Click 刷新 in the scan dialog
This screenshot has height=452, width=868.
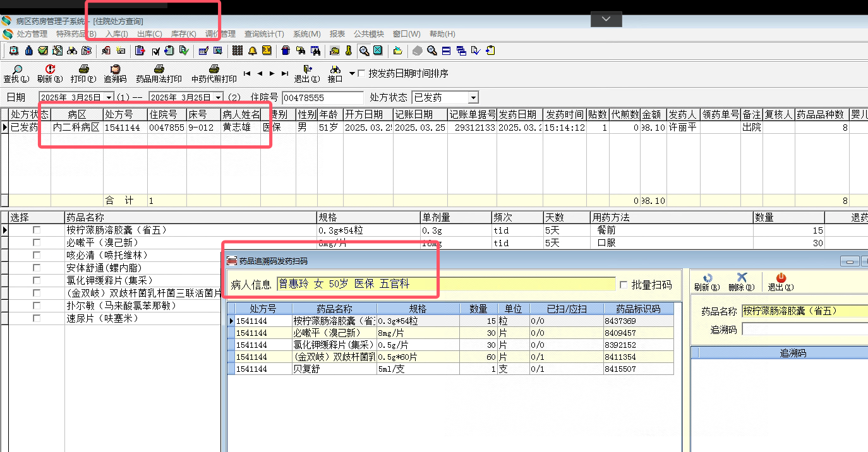coord(707,282)
